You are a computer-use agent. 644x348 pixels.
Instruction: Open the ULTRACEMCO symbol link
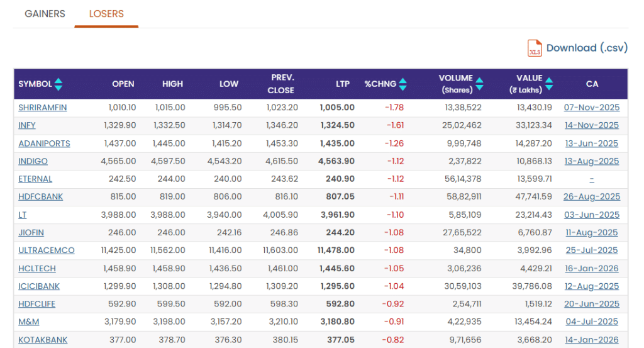[47, 250]
